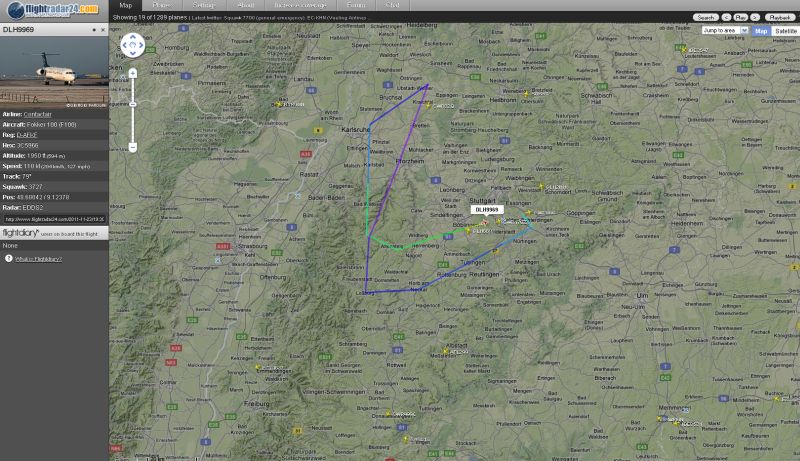Click the help question mark icon
Viewport: 800px width, 461px height.
pos(9,259)
